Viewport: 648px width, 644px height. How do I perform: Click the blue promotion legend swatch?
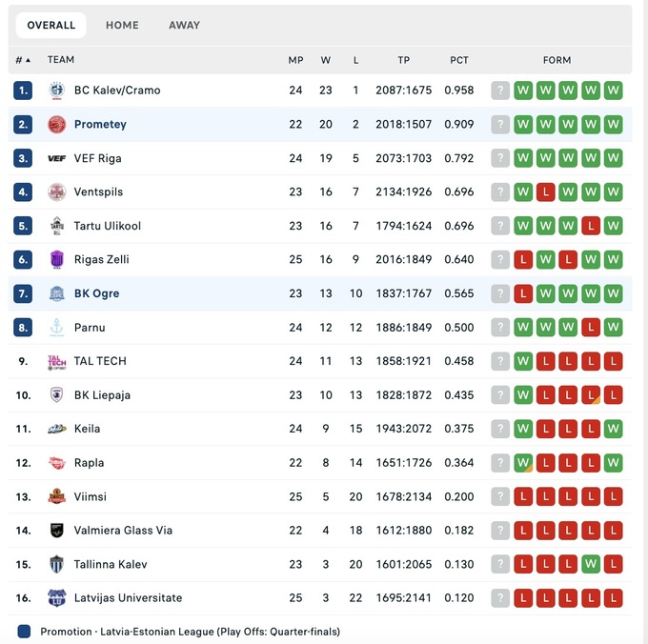coord(24,632)
